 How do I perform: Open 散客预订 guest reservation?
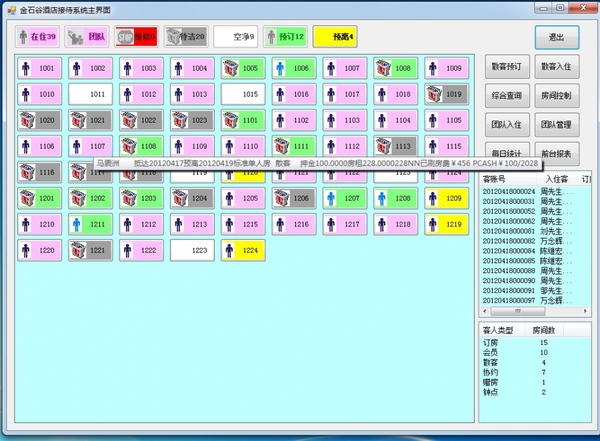tap(506, 68)
